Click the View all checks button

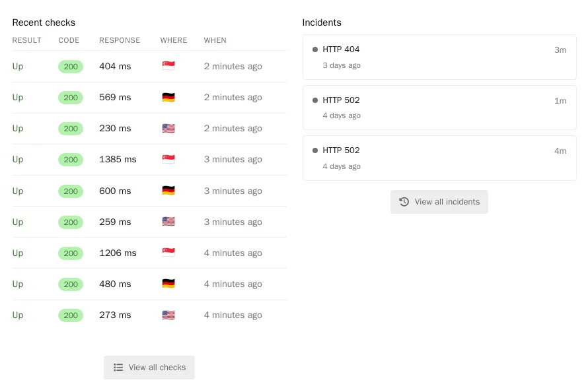(149, 368)
